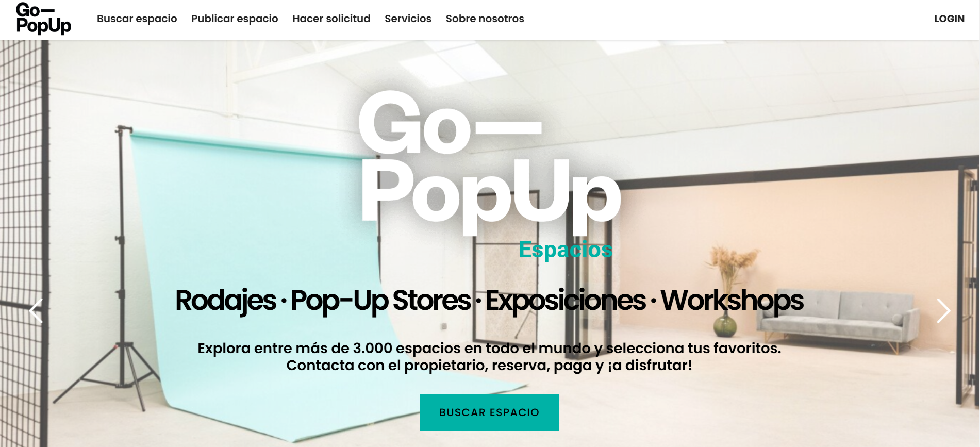Click the Exposiciones heading text
Image resolution: width=980 pixels, height=447 pixels.
(x=566, y=301)
